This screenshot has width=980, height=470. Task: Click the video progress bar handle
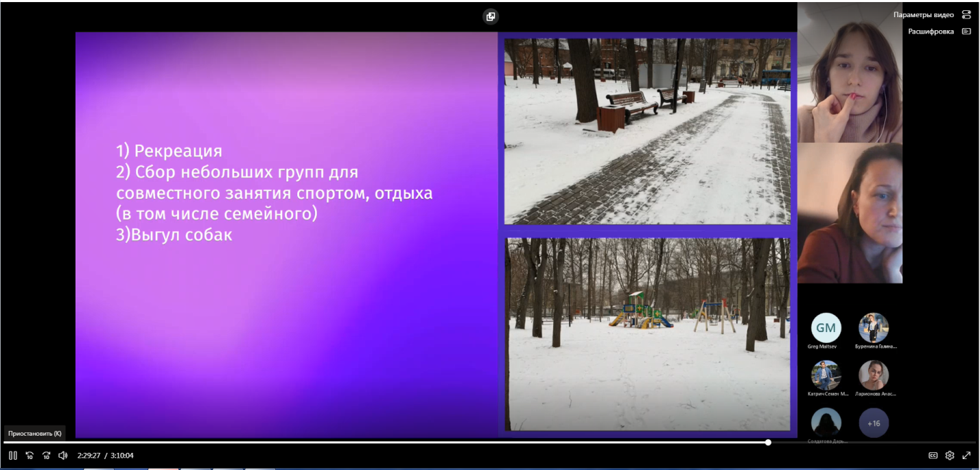coord(768,443)
